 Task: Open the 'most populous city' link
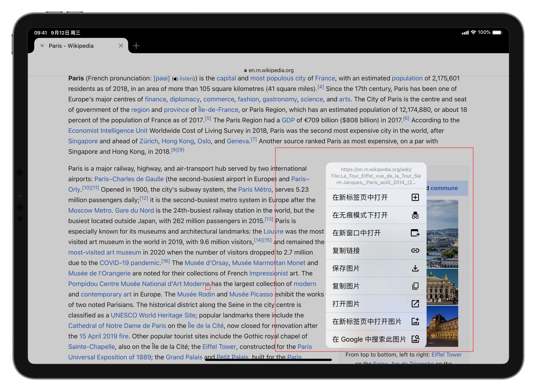(x=278, y=78)
